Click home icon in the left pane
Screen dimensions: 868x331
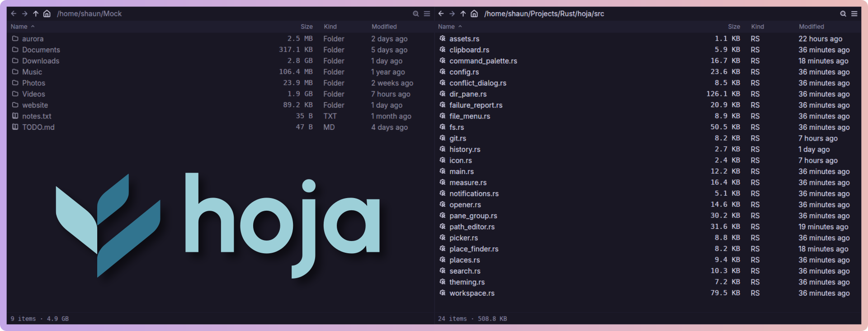pyautogui.click(x=47, y=14)
